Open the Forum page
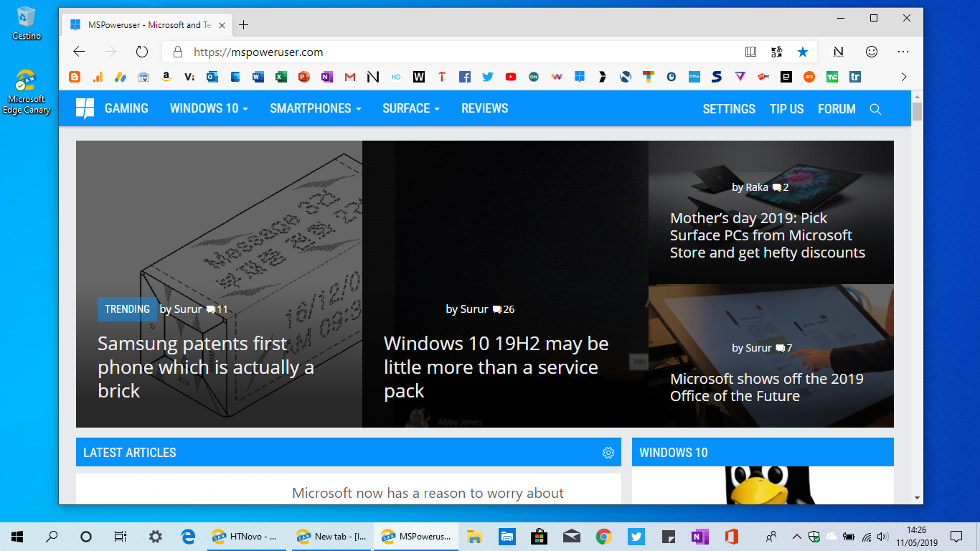This screenshot has height=551, width=980. pyautogui.click(x=837, y=109)
